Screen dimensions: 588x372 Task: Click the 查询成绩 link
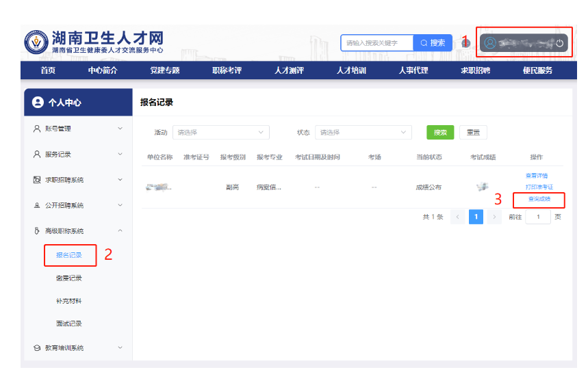tap(539, 199)
